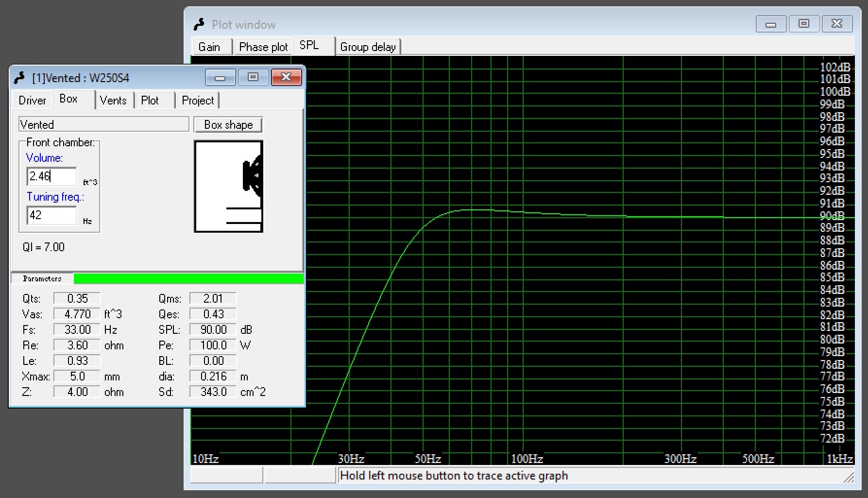The height and width of the screenshot is (498, 868).
Task: Edit the front chamber Volume field
Action: pyautogui.click(x=51, y=176)
